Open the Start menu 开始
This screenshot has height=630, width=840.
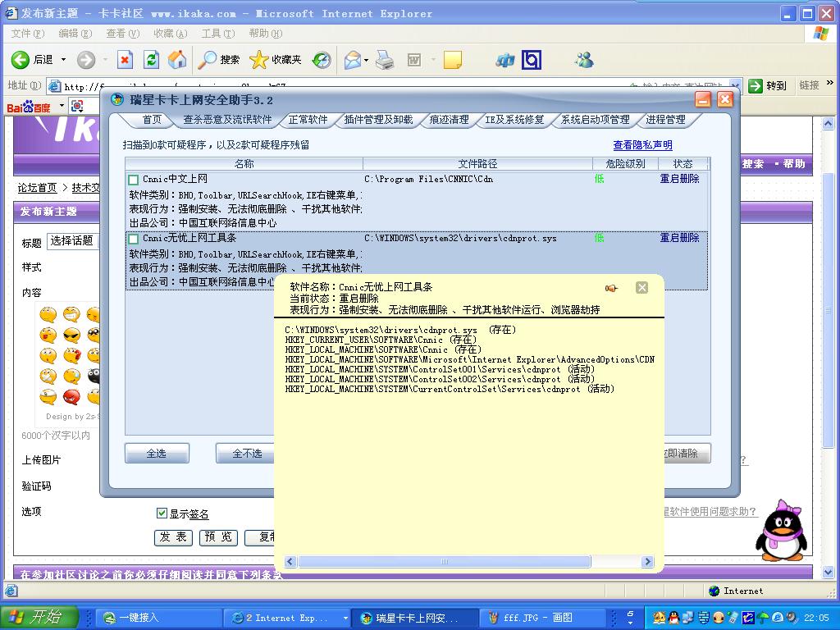(x=39, y=617)
